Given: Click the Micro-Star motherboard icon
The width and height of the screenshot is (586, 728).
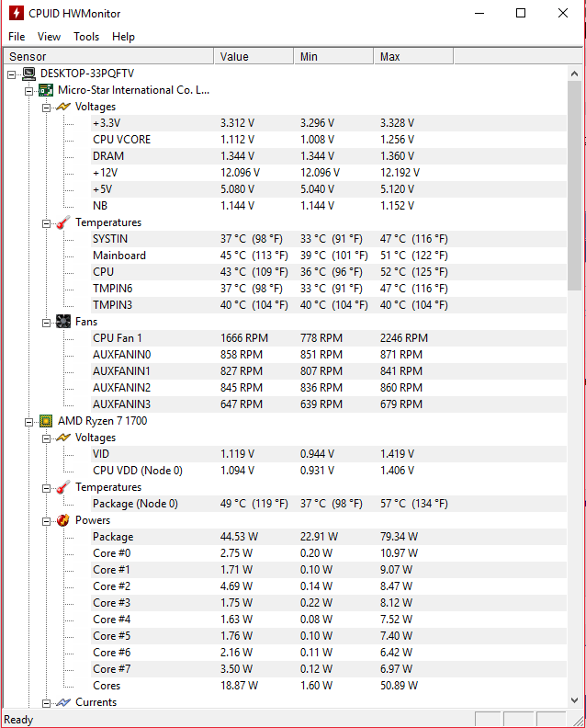Looking at the screenshot, I should tap(46, 90).
